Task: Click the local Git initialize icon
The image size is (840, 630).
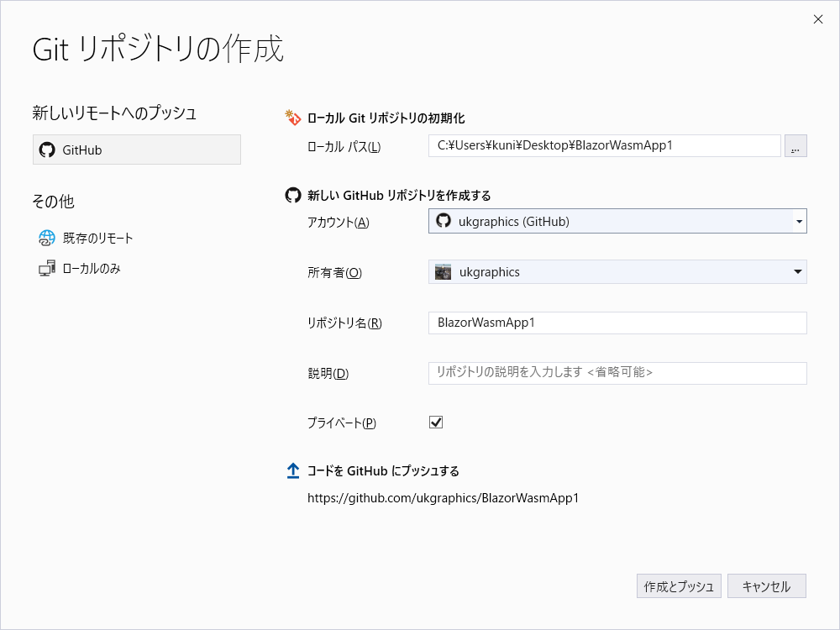Action: [292, 118]
